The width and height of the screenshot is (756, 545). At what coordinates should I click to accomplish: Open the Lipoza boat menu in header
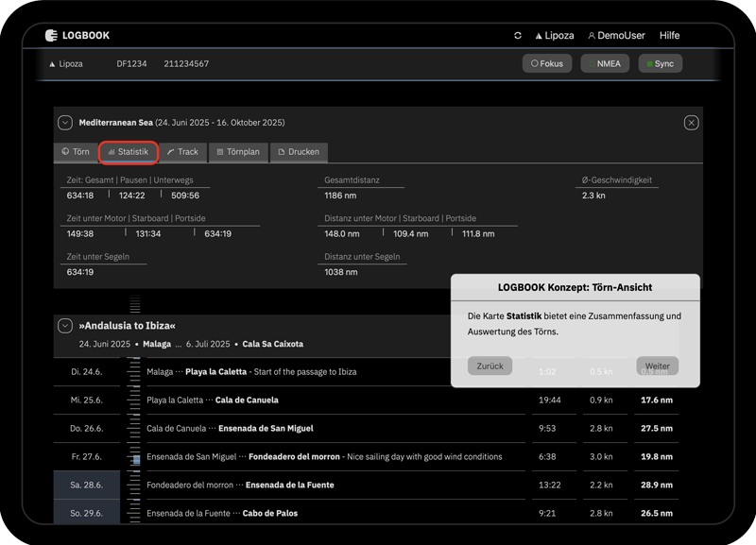coord(555,36)
